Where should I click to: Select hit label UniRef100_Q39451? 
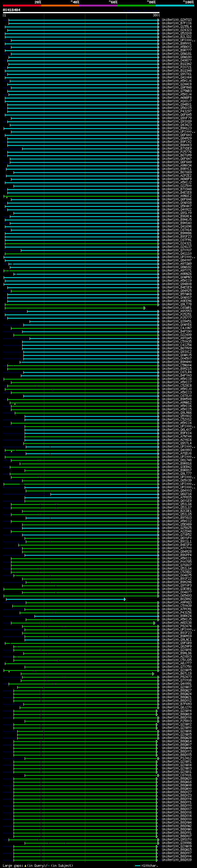click(x=177, y=321)
